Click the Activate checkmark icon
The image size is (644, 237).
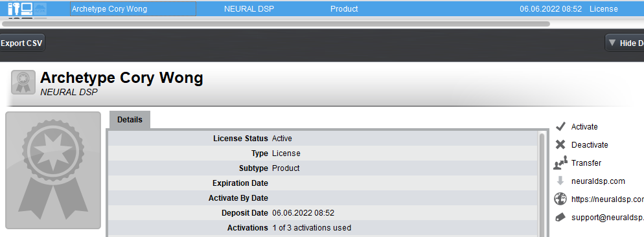560,126
